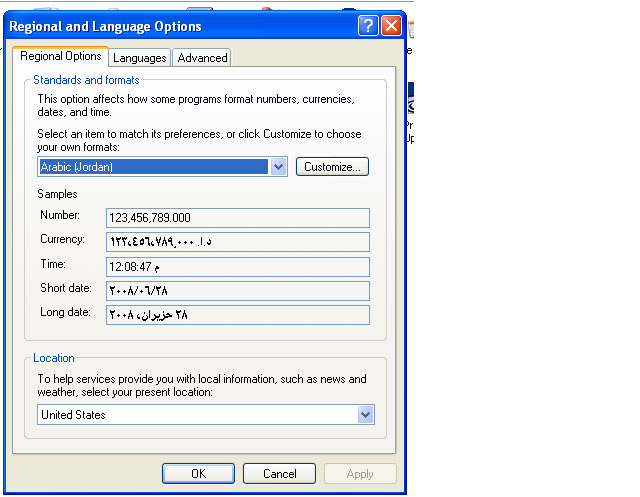Click the Apply button

click(x=360, y=474)
